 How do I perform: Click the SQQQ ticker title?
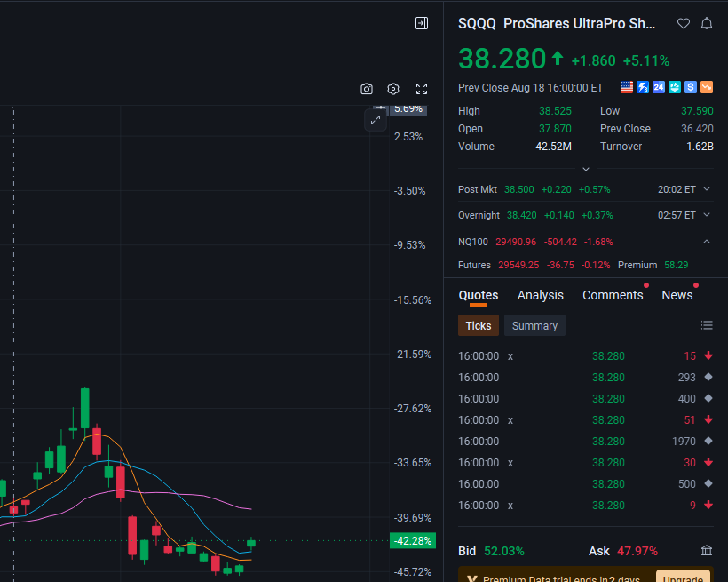click(x=477, y=24)
